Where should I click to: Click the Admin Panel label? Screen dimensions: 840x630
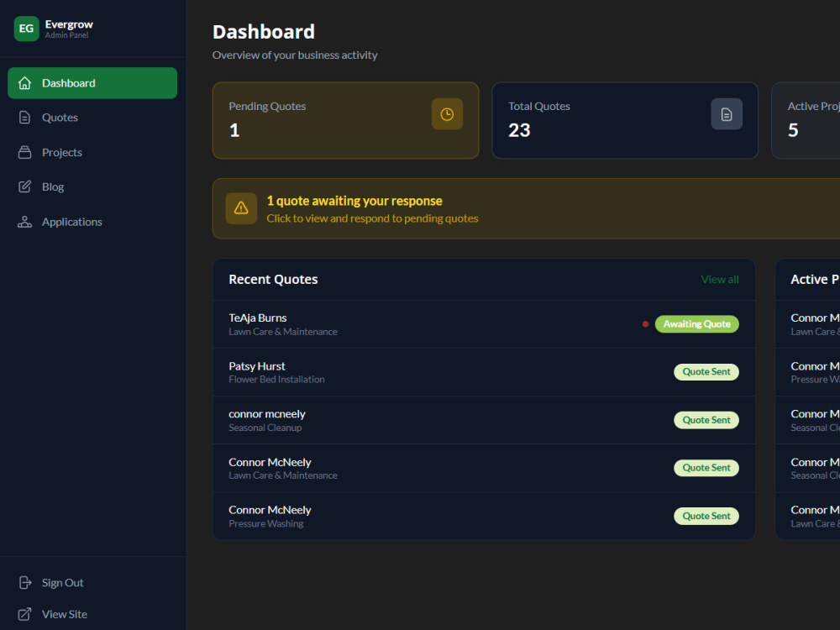click(66, 35)
